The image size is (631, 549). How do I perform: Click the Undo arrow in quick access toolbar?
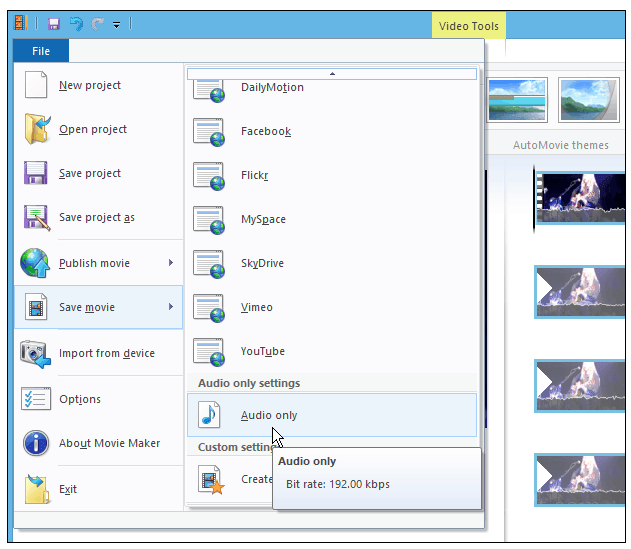(x=76, y=24)
